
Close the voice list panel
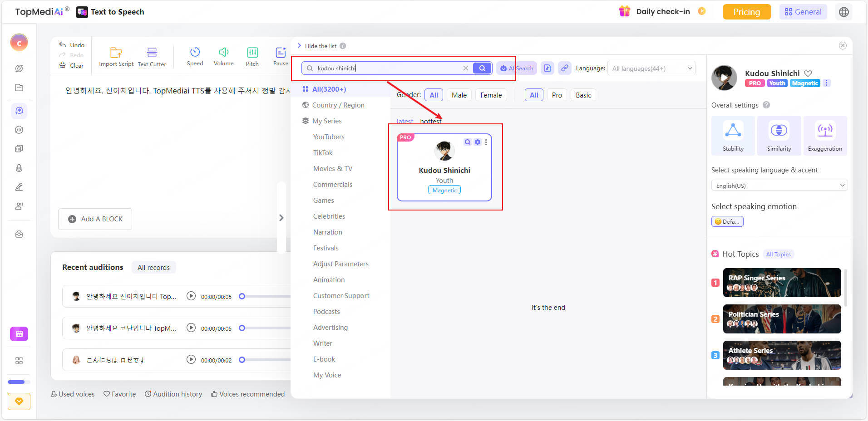[843, 45]
